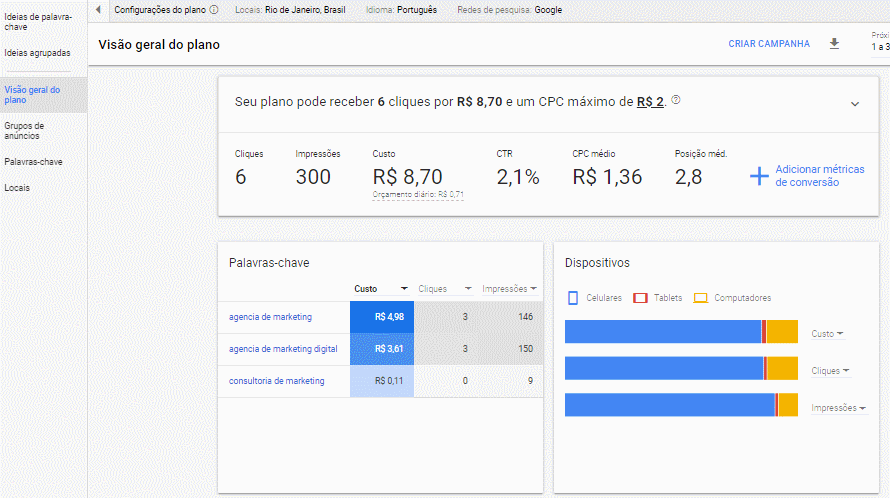Toggle the Celulares legend box
890x498 pixels.
point(573,298)
